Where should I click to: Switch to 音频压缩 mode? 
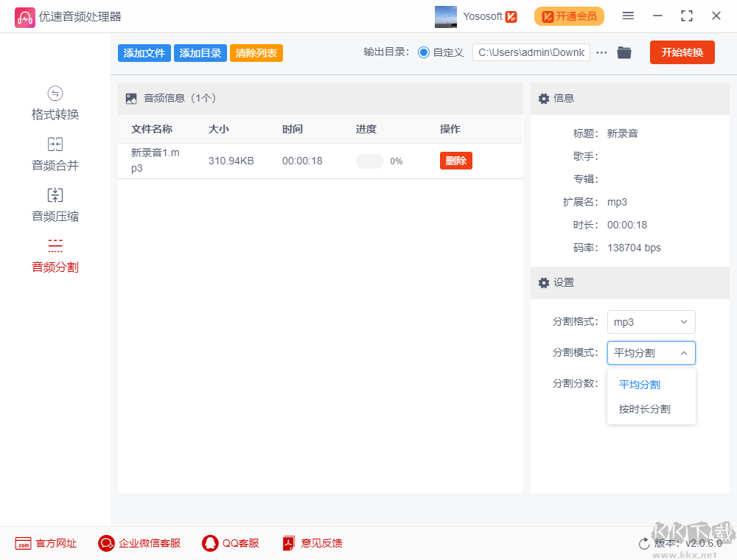(55, 205)
